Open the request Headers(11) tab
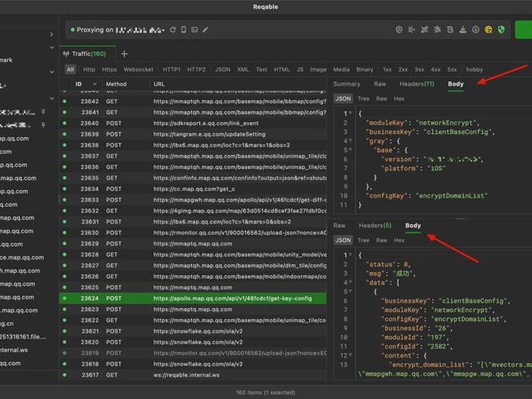This screenshot has width=532, height=399. [417, 84]
